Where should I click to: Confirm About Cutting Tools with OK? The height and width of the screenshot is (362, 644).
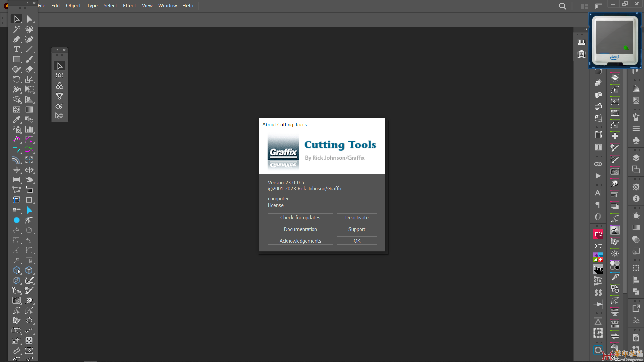[357, 241]
